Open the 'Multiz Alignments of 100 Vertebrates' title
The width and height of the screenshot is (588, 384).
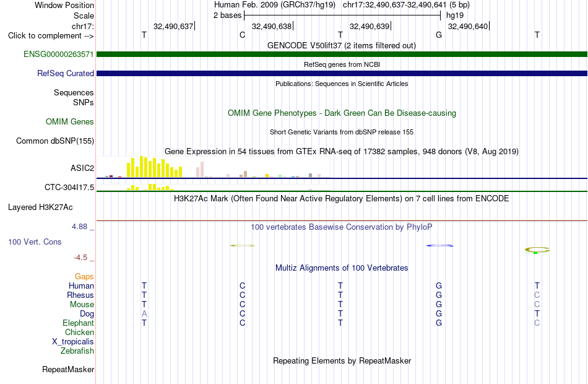click(x=342, y=268)
